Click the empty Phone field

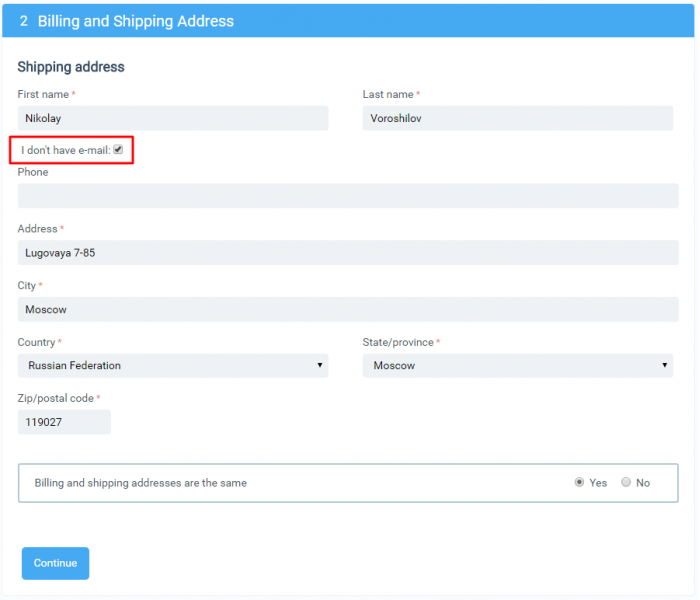(x=348, y=196)
